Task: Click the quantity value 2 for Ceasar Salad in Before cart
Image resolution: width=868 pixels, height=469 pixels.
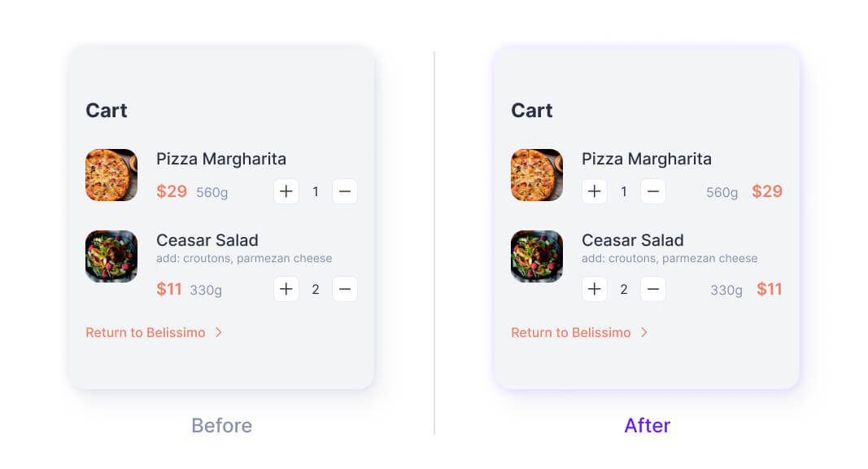Action: pyautogui.click(x=316, y=289)
